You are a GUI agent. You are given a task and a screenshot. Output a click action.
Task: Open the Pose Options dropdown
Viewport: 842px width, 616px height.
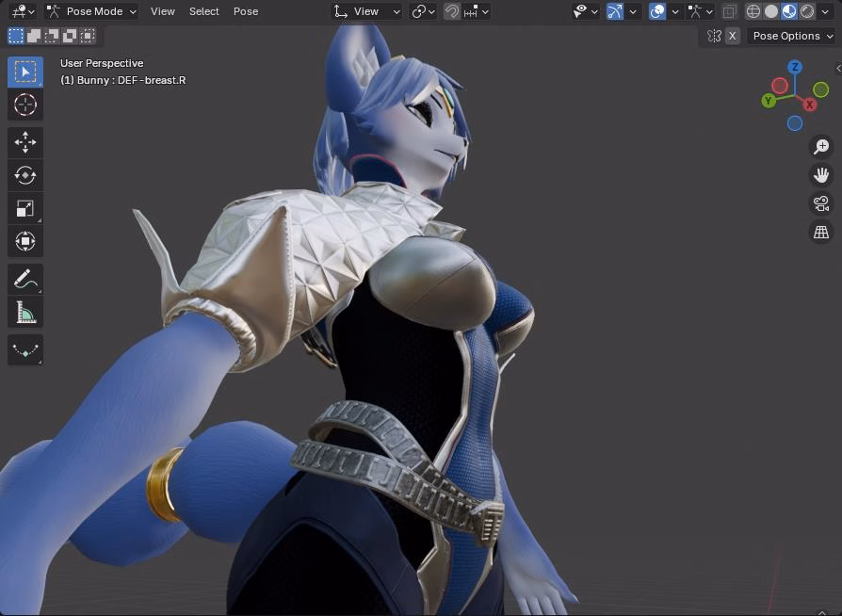(792, 36)
